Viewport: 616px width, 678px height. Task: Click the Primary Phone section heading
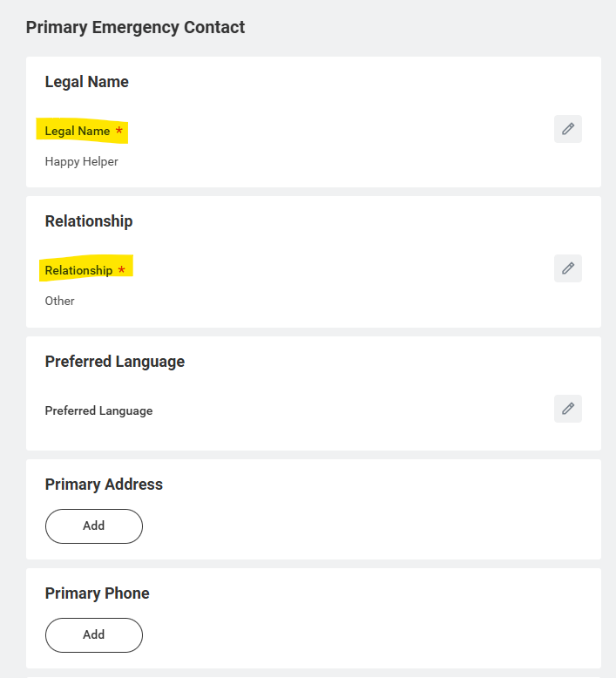pyautogui.click(x=97, y=593)
